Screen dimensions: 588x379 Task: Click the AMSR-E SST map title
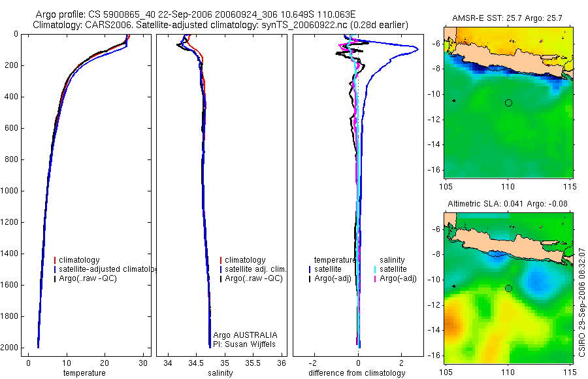(x=508, y=18)
